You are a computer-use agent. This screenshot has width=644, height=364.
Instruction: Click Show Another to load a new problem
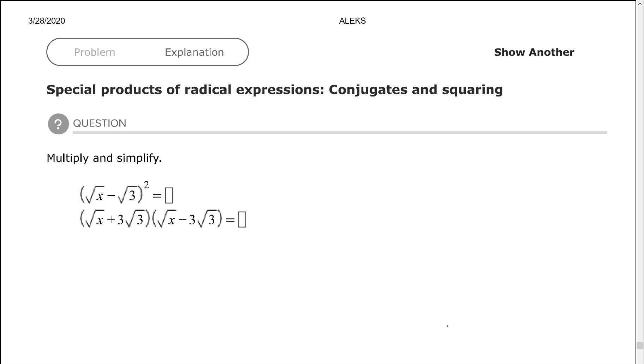tap(533, 52)
